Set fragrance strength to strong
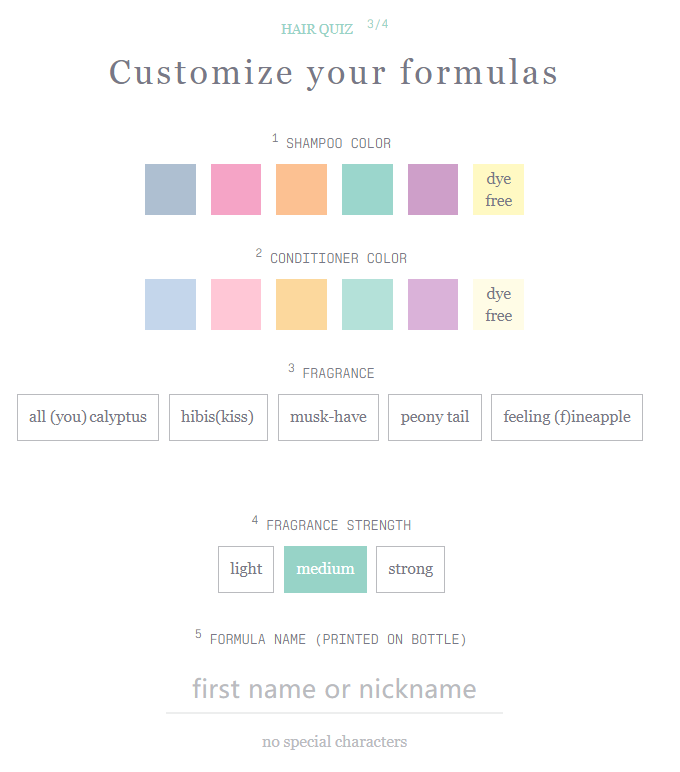 point(410,569)
